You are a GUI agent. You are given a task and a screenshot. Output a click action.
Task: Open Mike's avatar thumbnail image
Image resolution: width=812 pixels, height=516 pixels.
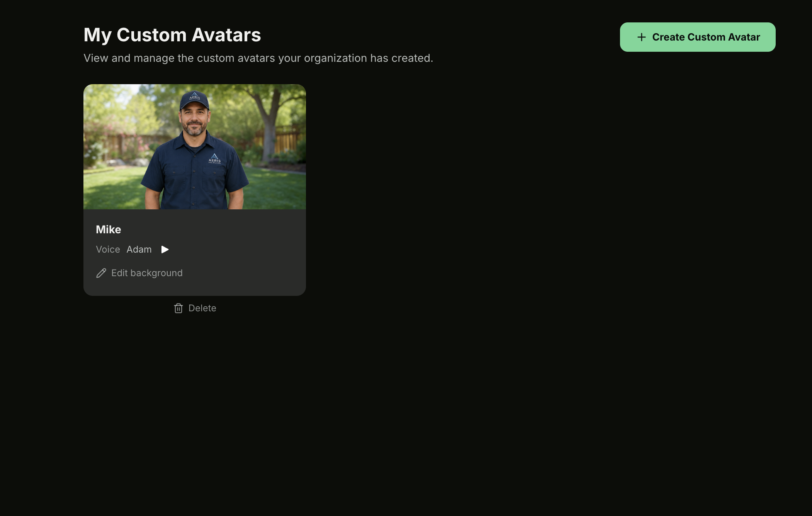pyautogui.click(x=195, y=147)
